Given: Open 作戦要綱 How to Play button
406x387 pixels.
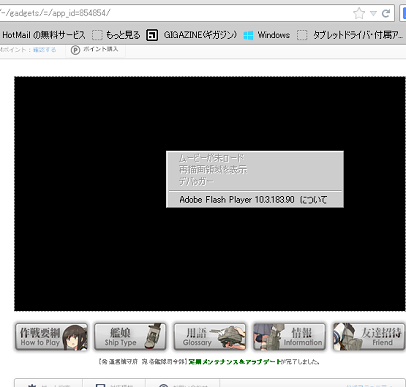Looking at the screenshot, I should tap(51, 337).
